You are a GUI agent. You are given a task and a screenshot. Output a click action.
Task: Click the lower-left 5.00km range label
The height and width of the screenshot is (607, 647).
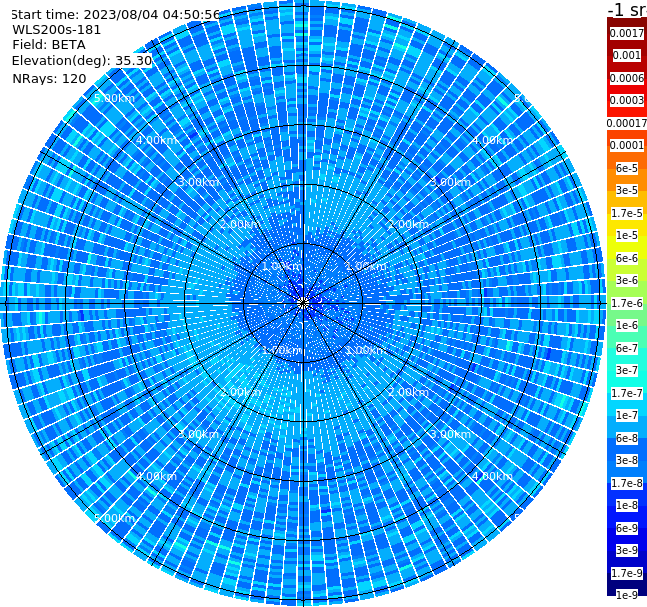[114, 518]
